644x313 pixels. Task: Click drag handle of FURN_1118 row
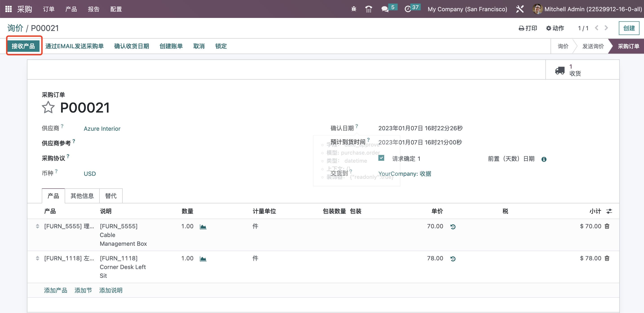37,258
